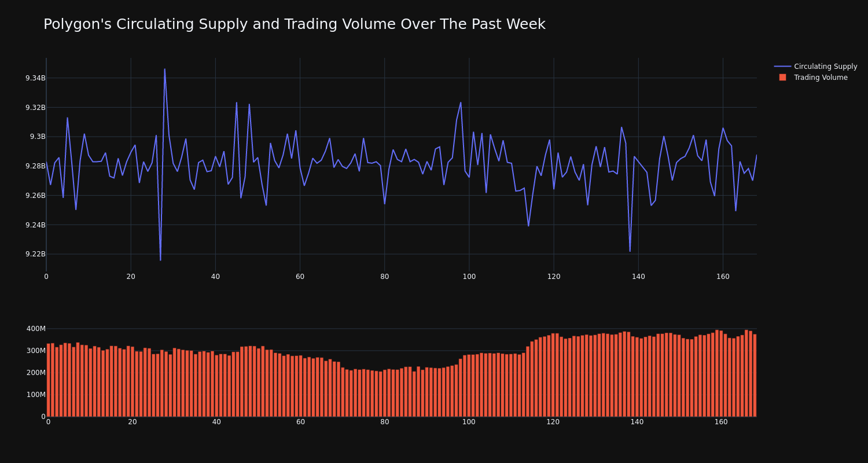
Task: Click the 9.24B y-axis label
Action: click(35, 225)
